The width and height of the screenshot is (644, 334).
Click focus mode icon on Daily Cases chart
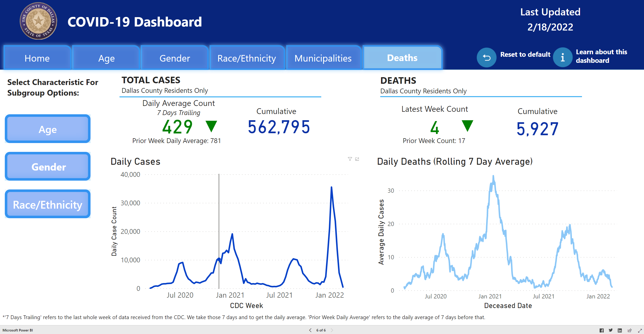(357, 159)
